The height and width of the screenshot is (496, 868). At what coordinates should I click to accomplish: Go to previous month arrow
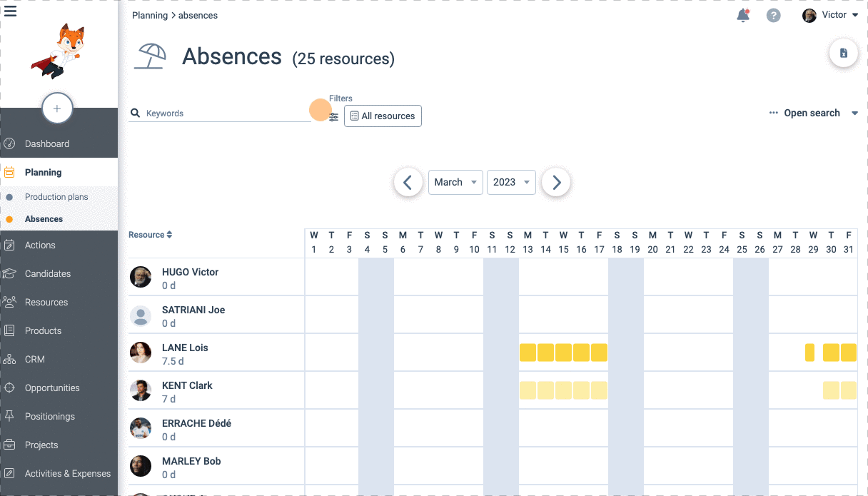pos(408,183)
